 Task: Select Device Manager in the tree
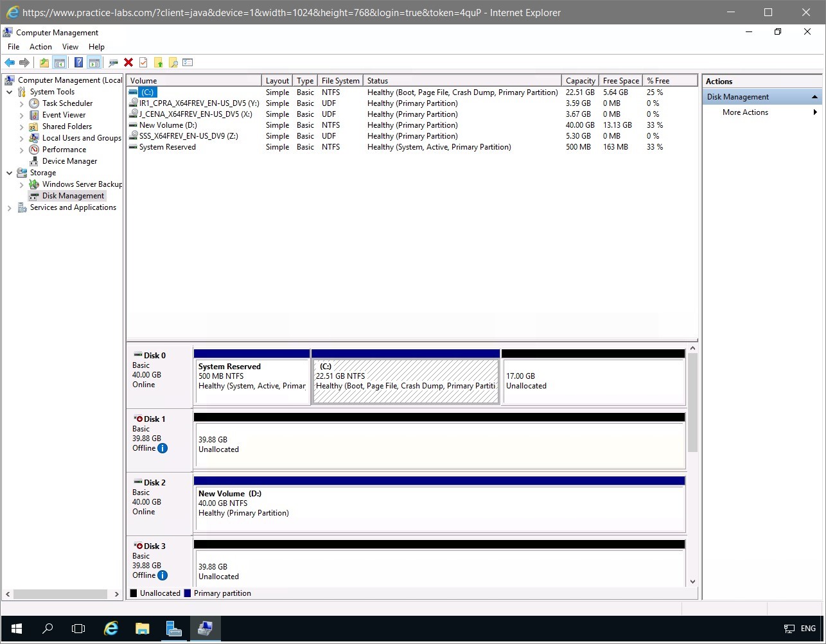tap(69, 161)
